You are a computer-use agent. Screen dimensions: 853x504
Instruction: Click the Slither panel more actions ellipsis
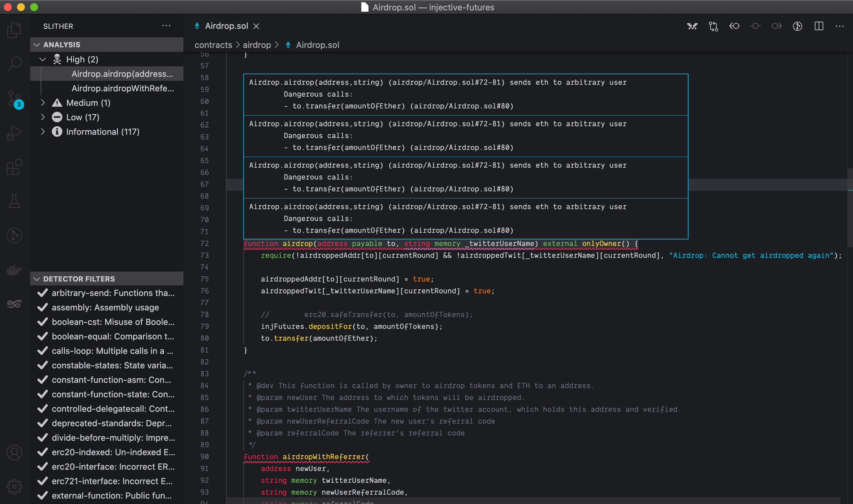(x=166, y=26)
